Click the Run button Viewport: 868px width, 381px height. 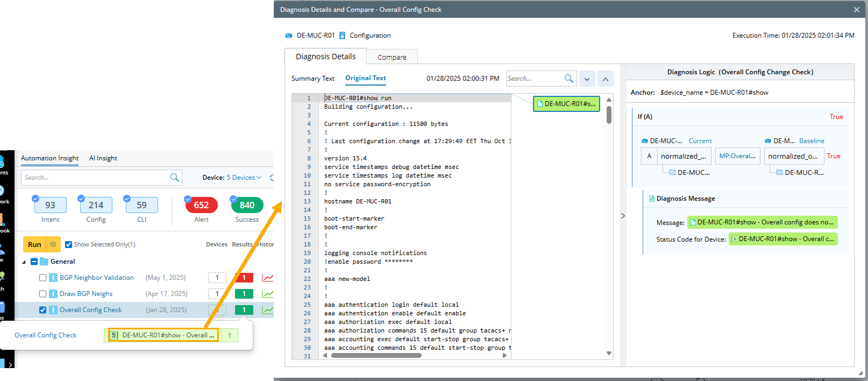(x=34, y=244)
